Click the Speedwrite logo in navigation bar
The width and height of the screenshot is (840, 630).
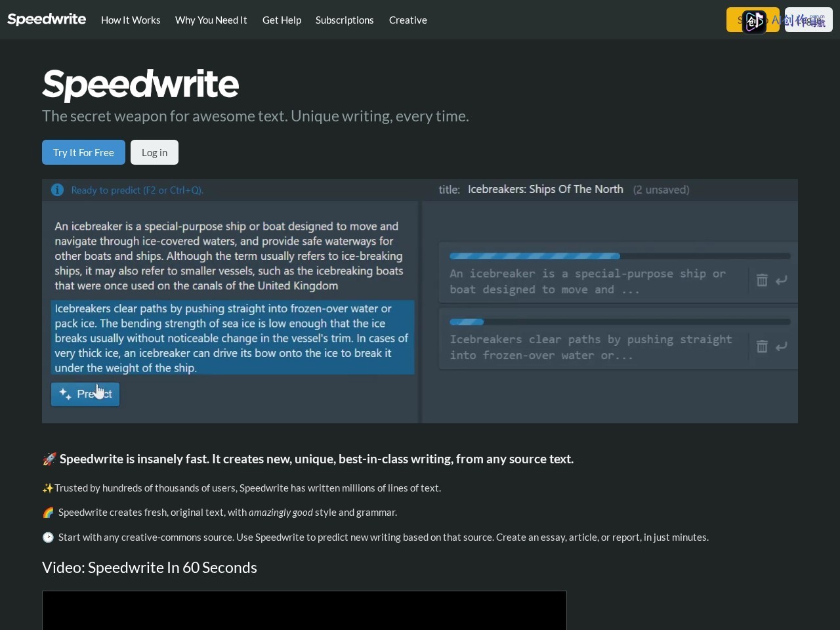pos(47,19)
